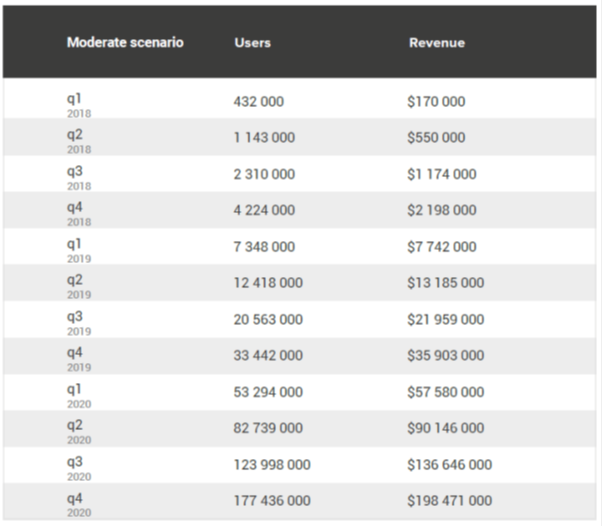Click the 177 436 000 users value
Screen dimensions: 602x526
click(272, 501)
